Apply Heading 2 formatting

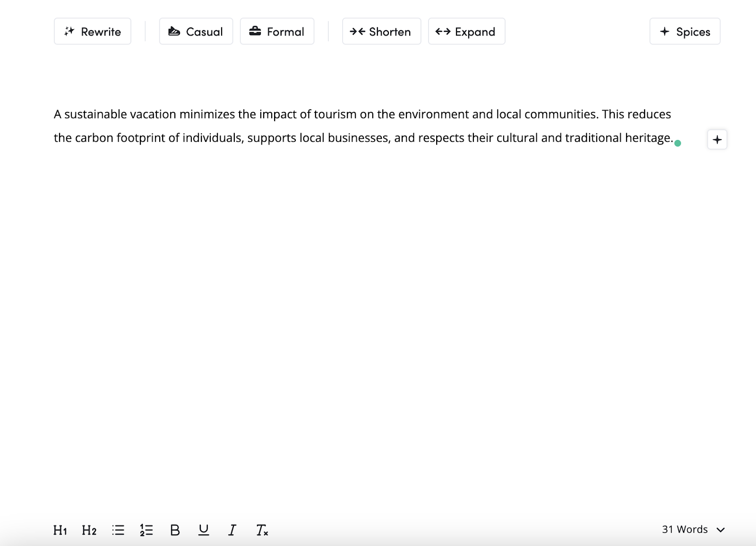tap(89, 530)
